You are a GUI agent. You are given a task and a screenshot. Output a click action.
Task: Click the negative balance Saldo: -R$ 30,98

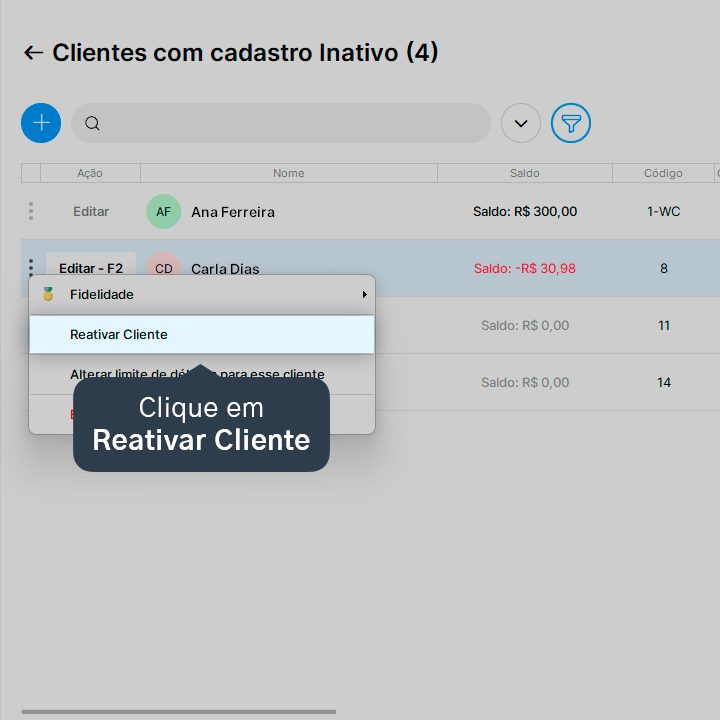(x=525, y=268)
